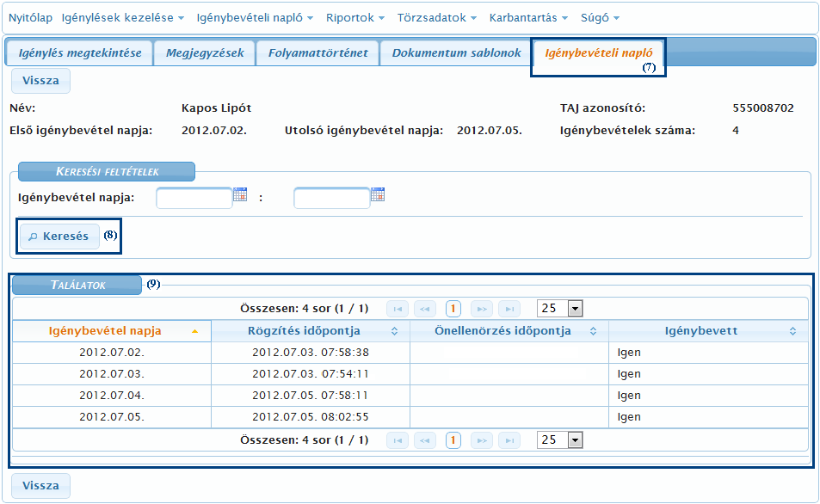Go to first page in top pager
Viewport: 820px width, 504px height.
pyautogui.click(x=398, y=309)
